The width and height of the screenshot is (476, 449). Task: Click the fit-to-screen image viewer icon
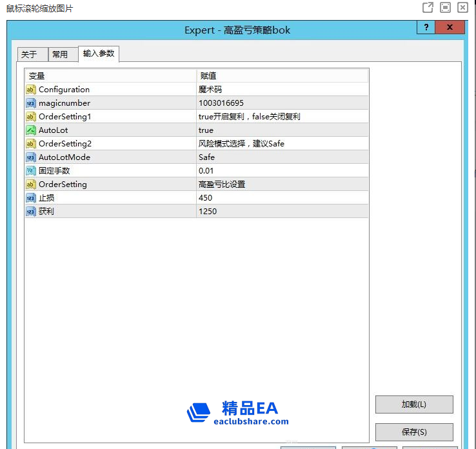point(445,8)
